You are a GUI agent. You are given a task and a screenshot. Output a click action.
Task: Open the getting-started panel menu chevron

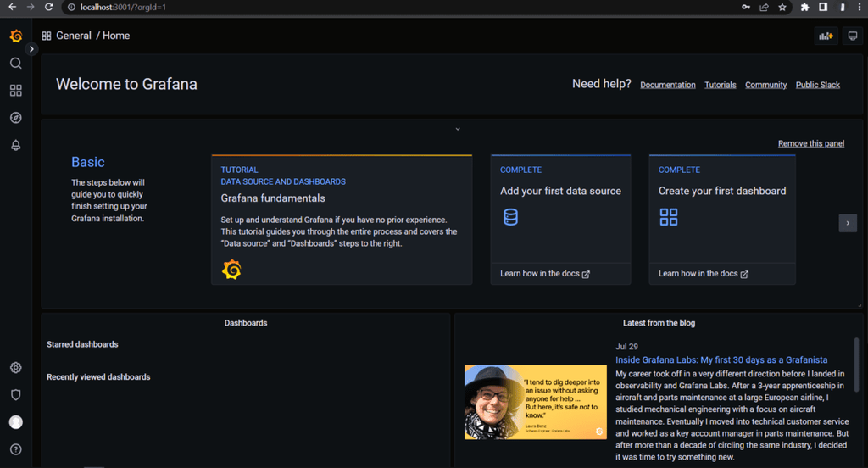pos(458,129)
